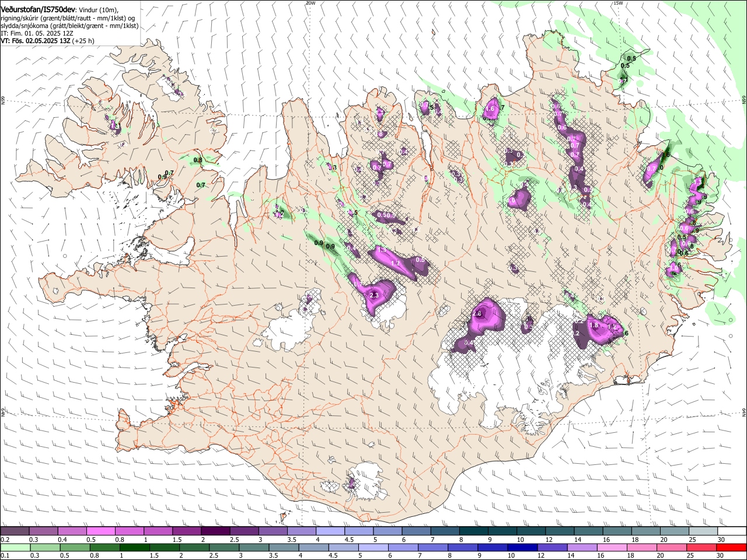Viewport: 747px width, 560px height.
Task: Select the lilac 14 swatch in lower legend row
Action: 582,547
